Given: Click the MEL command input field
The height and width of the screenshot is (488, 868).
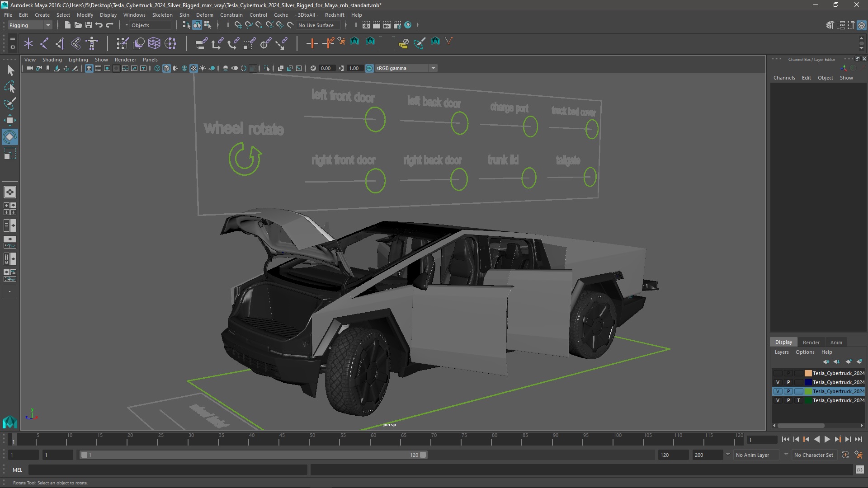Looking at the screenshot, I should pyautogui.click(x=168, y=470).
